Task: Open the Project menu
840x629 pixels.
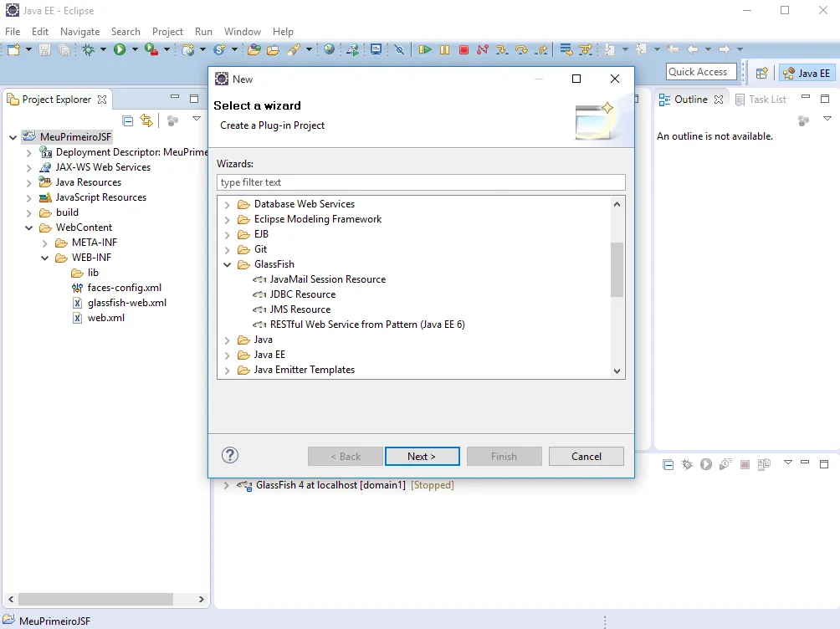Action: coord(167,32)
